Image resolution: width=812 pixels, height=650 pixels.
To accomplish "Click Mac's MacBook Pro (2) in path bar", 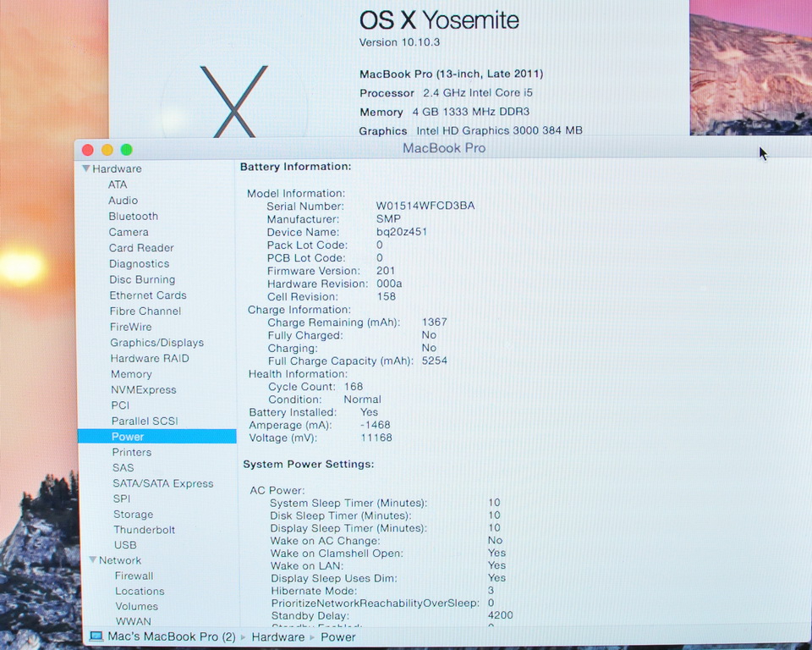I will click(x=172, y=636).
